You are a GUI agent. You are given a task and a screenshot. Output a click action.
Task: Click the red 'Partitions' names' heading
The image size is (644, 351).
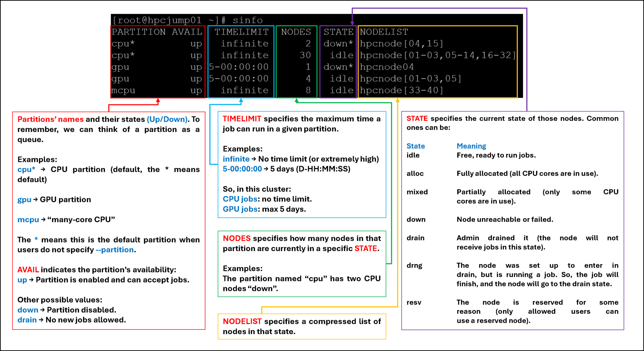[50, 120]
